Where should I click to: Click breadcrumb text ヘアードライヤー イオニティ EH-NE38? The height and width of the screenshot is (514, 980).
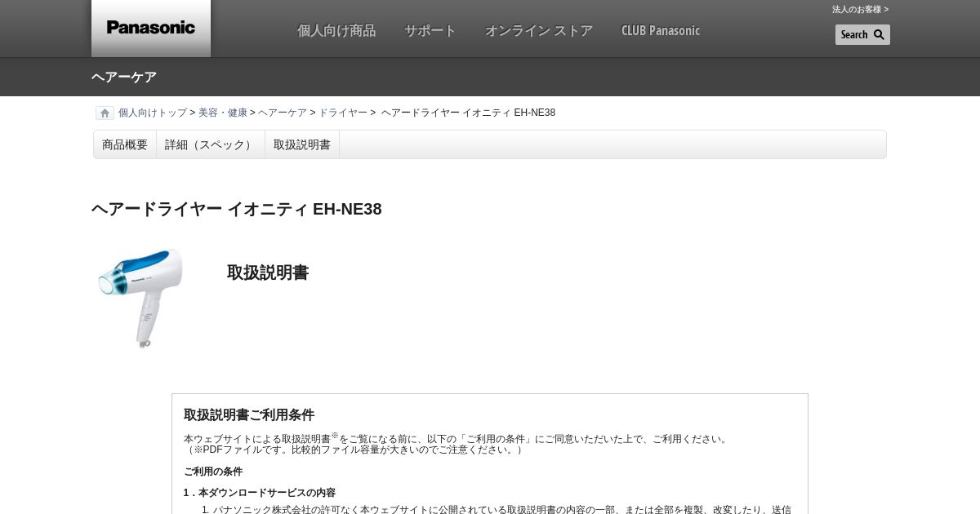pos(468,113)
